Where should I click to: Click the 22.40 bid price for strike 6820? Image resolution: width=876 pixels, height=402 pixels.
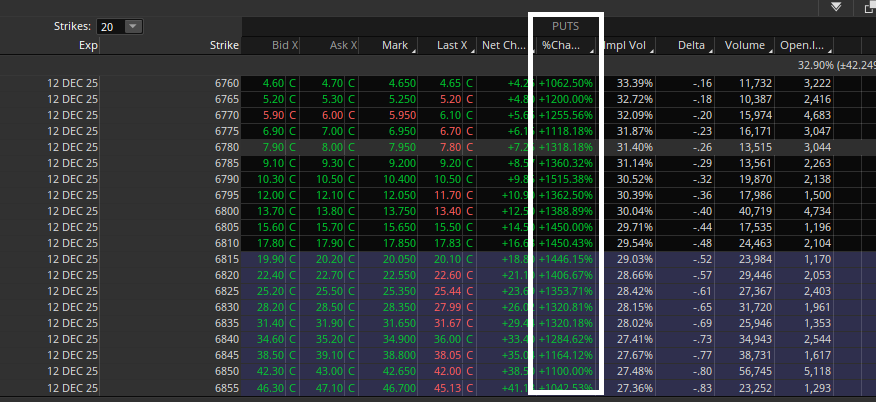(270, 275)
